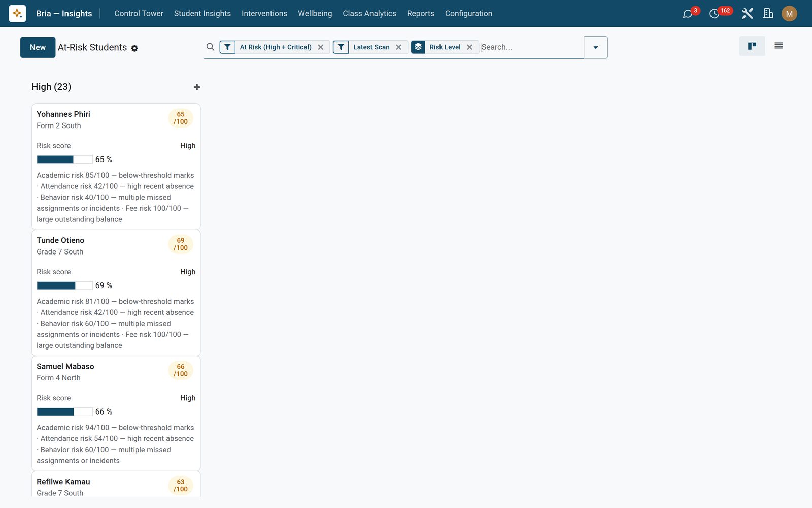Click the At-Risk Students page title
This screenshot has width=812, height=508.
[x=92, y=47]
